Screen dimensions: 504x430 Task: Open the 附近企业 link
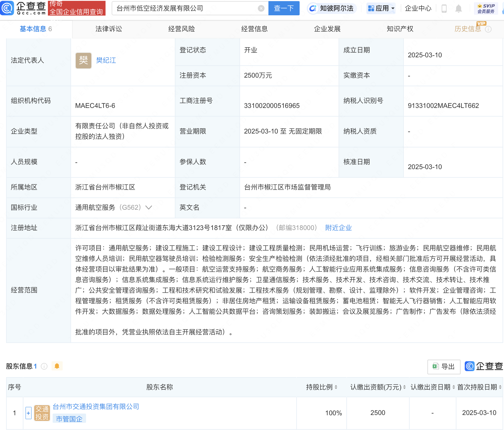(338, 228)
